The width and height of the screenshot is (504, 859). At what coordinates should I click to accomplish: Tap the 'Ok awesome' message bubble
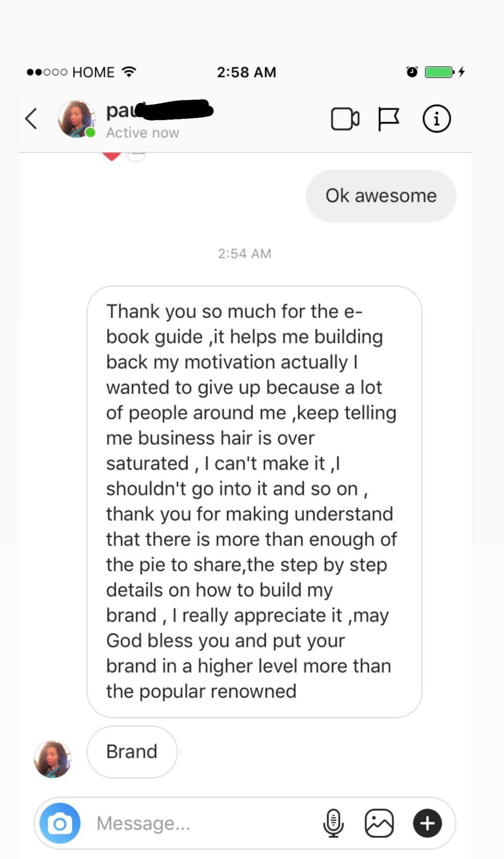click(x=381, y=196)
